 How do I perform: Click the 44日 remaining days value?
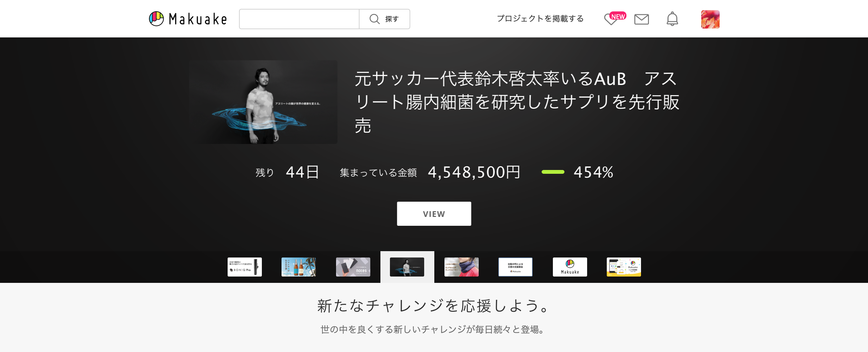302,172
